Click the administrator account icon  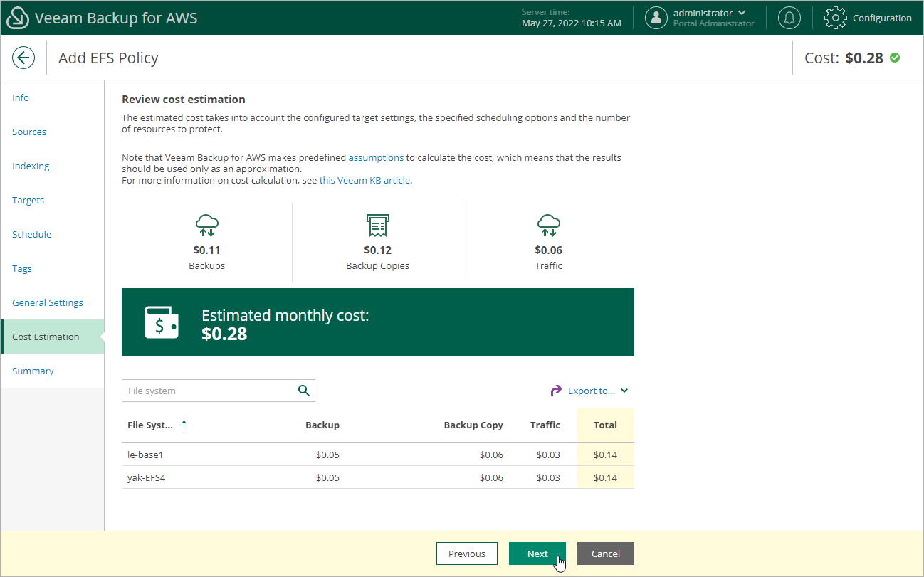point(656,18)
